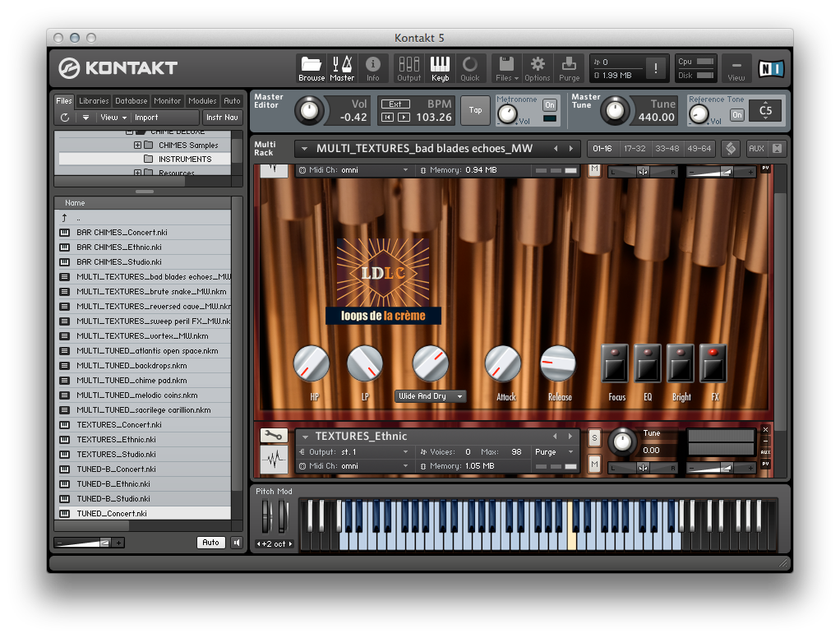Viewport: 840px width, 638px height.
Task: Click the +2 oct keyboard octave shifter
Action: click(x=275, y=543)
